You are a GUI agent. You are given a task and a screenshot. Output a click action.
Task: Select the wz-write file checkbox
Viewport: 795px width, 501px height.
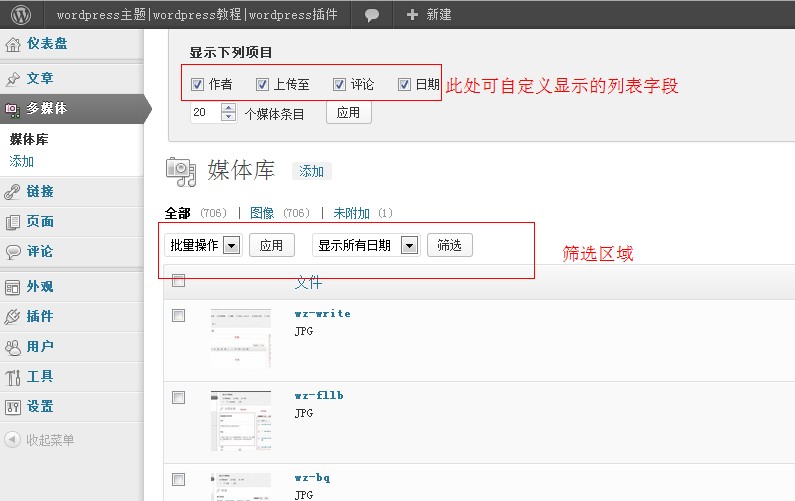(x=179, y=315)
